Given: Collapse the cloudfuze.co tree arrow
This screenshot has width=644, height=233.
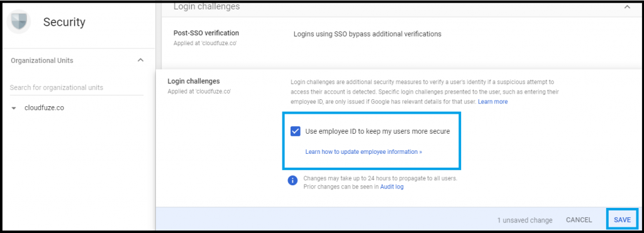Looking at the screenshot, I should (14, 108).
